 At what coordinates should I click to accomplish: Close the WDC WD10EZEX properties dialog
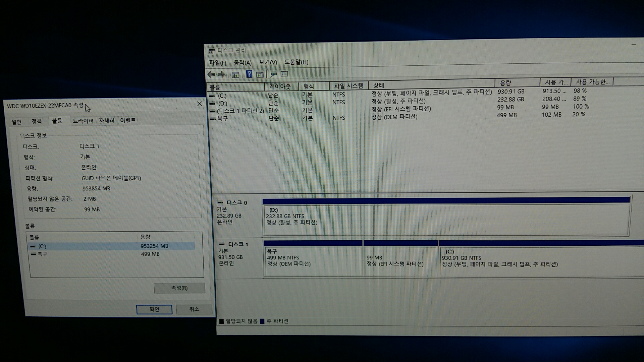pyautogui.click(x=200, y=104)
